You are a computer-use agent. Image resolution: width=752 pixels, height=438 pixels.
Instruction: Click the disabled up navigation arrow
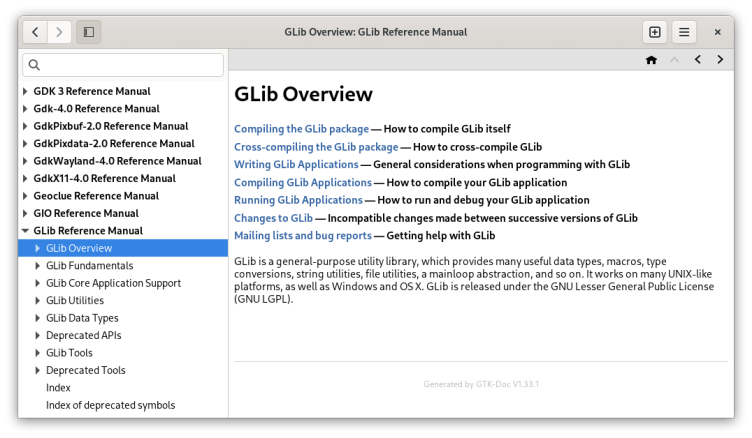(674, 60)
